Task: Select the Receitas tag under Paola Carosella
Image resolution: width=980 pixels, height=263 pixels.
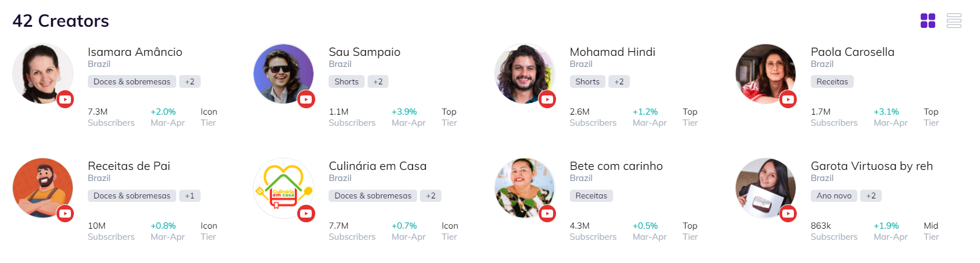Action: pos(832,81)
